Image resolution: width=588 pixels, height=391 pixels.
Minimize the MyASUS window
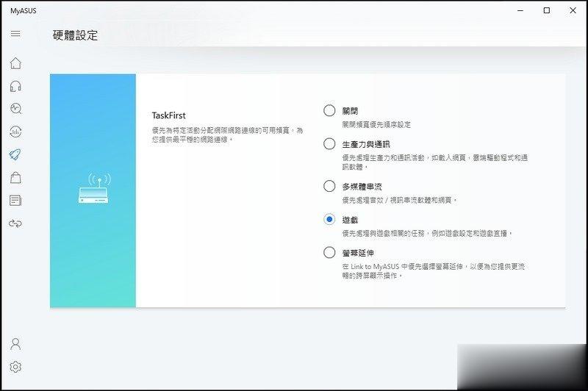[x=520, y=10]
